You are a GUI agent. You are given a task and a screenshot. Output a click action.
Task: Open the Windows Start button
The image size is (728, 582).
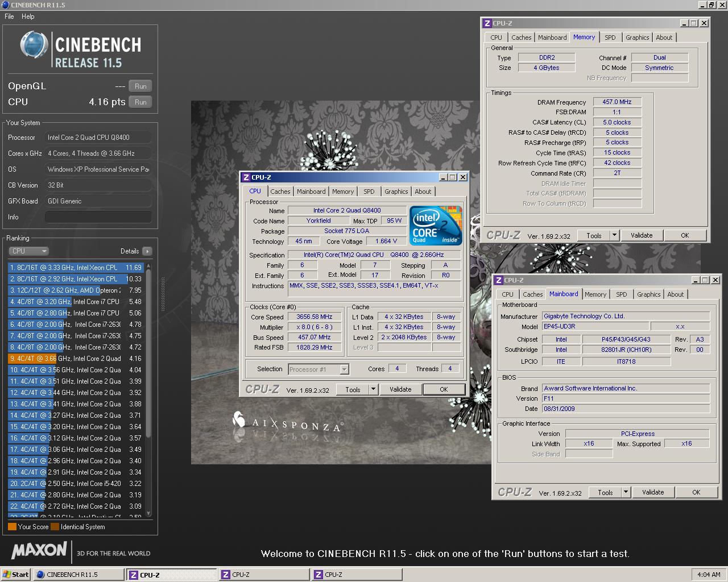[x=15, y=575]
